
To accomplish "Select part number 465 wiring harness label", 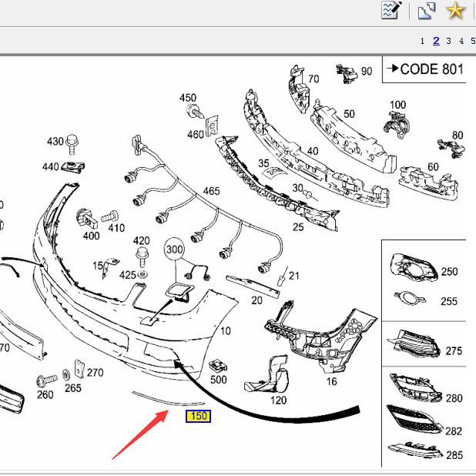I will click(x=211, y=191).
